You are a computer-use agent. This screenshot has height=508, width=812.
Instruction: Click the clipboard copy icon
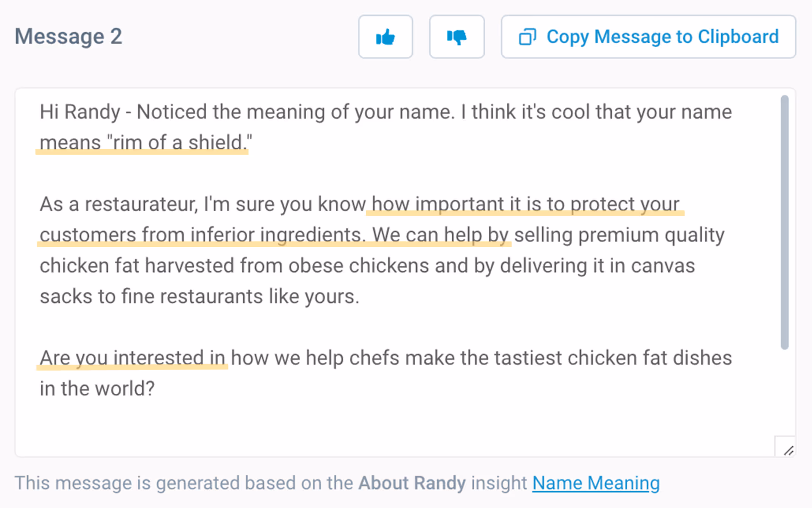point(527,37)
